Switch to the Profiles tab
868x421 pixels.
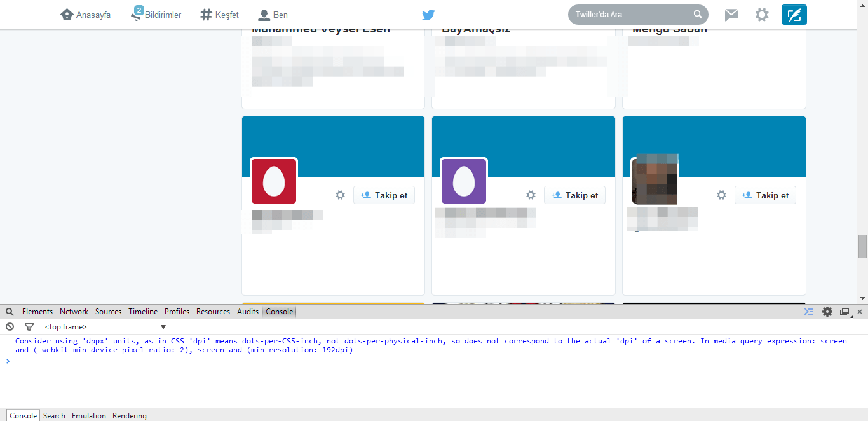pos(177,312)
